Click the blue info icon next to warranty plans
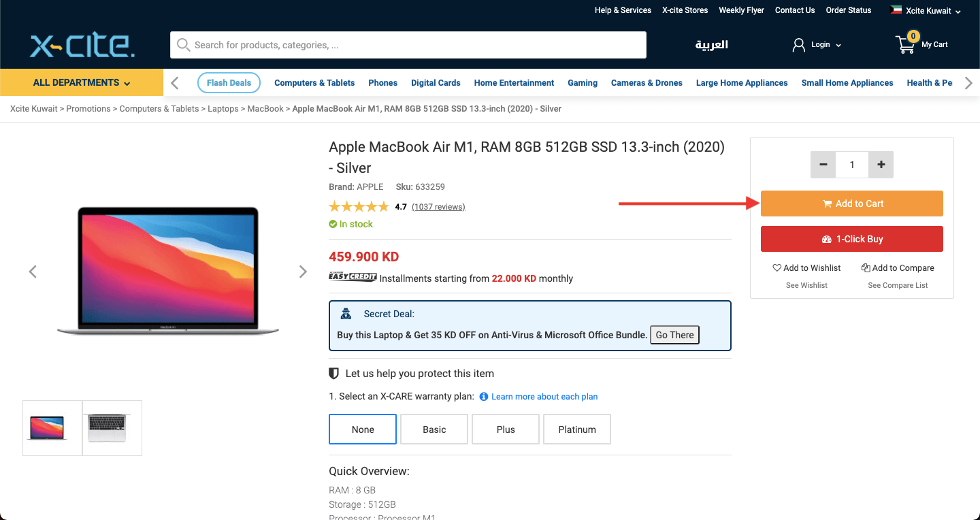The height and width of the screenshot is (520, 980). 483,396
